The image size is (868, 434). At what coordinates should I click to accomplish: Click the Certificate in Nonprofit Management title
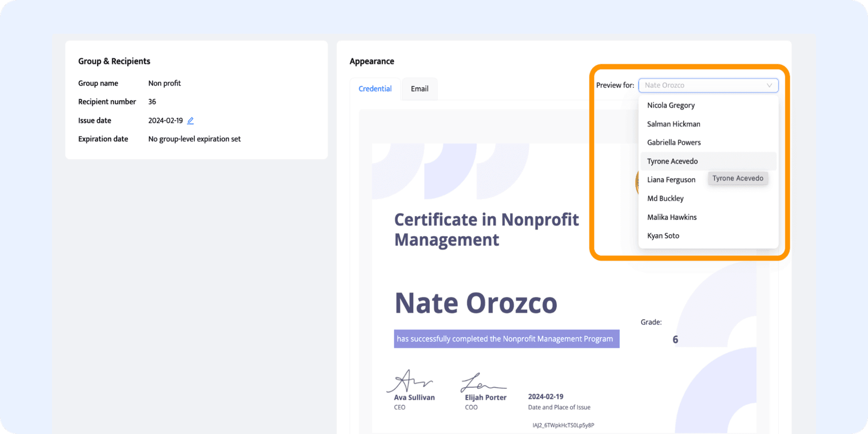point(486,230)
